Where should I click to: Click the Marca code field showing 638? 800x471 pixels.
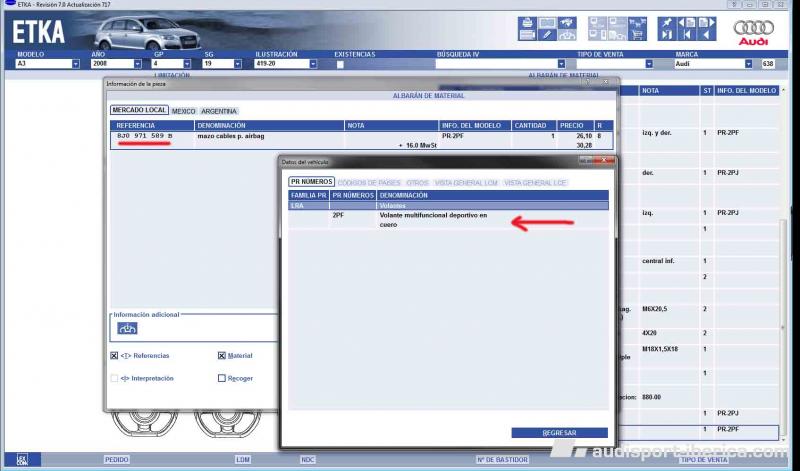click(x=768, y=64)
